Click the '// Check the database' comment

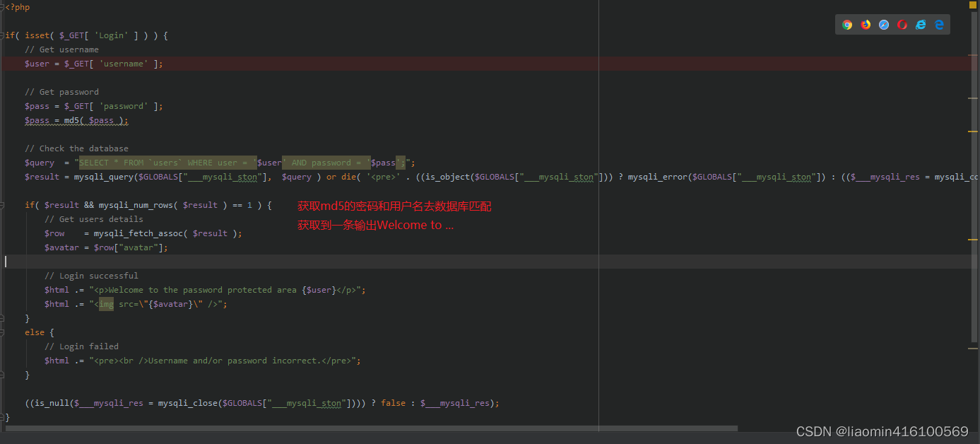[x=76, y=148]
